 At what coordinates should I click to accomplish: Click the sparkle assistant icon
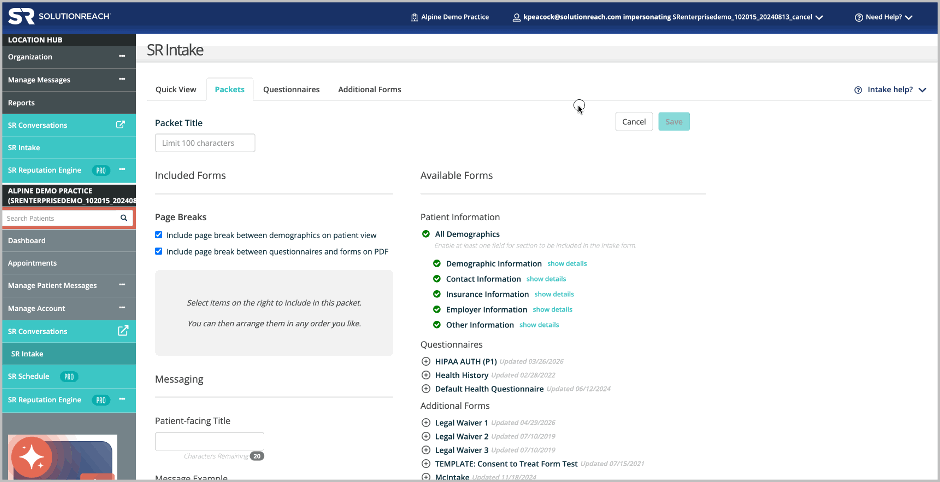[x=30, y=457]
